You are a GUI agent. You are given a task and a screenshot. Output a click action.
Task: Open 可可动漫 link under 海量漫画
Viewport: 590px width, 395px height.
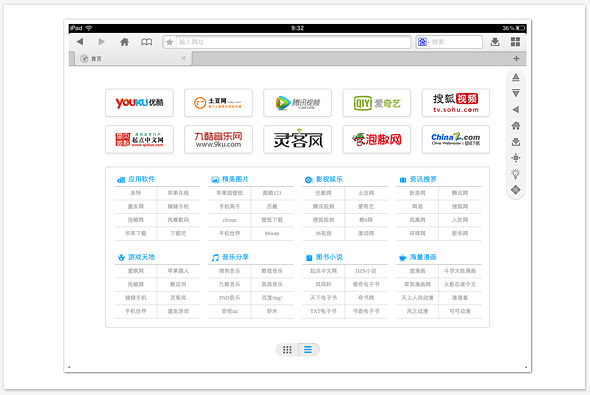(x=459, y=311)
